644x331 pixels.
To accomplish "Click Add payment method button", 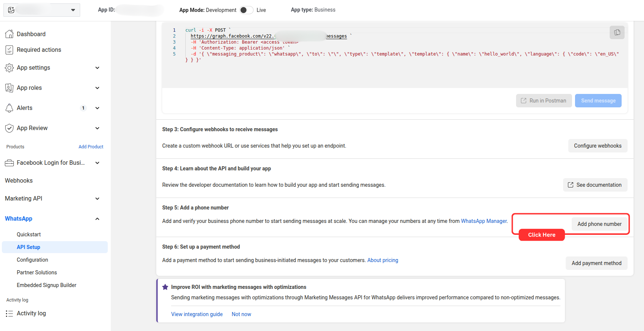I will click(597, 263).
